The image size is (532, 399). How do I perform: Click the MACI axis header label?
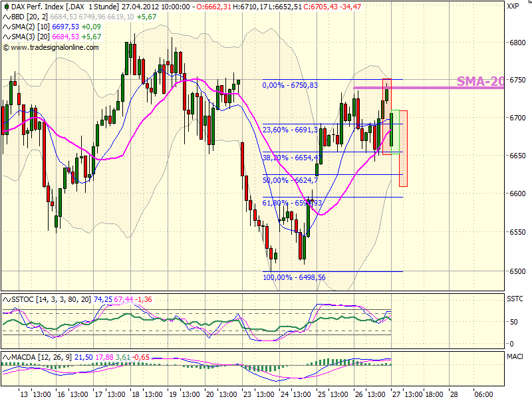515,356
